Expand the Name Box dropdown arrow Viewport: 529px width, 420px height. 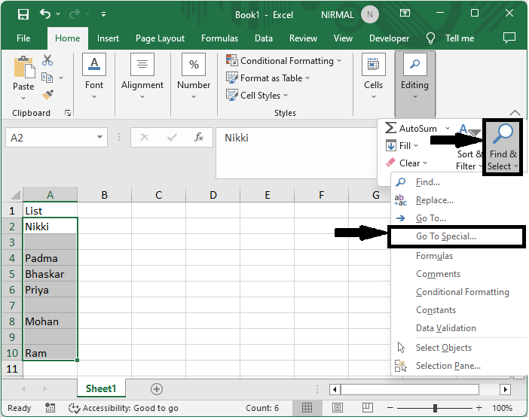(100, 137)
